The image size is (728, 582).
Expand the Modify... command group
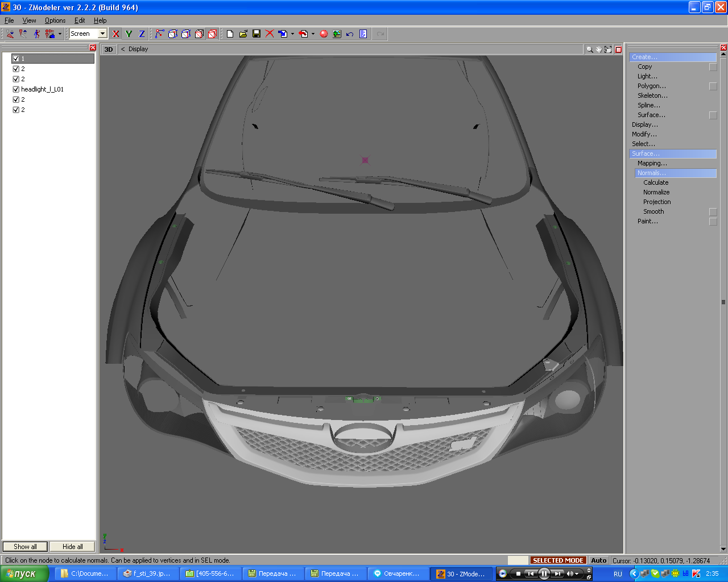pyautogui.click(x=644, y=134)
